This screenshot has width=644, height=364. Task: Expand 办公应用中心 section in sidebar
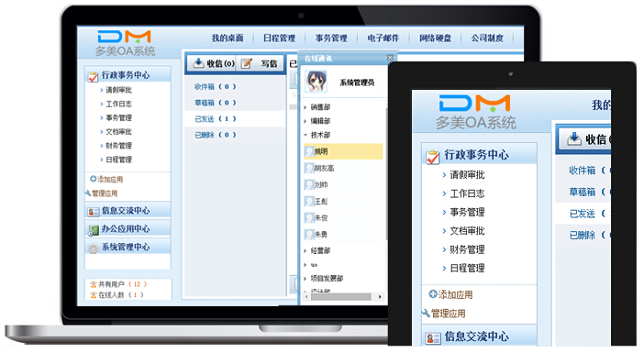pos(128,229)
